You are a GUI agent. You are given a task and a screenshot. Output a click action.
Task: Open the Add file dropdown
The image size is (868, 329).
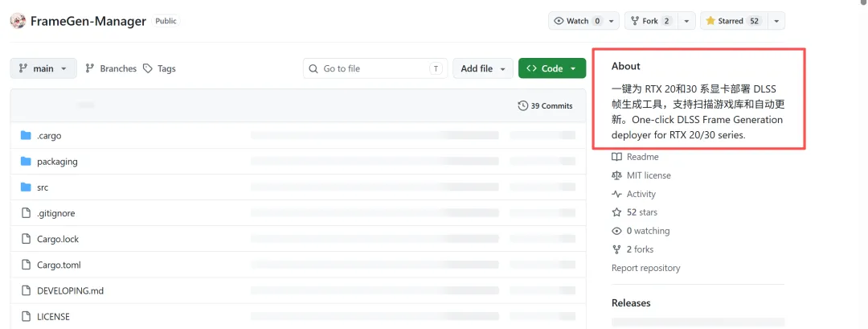coord(483,68)
